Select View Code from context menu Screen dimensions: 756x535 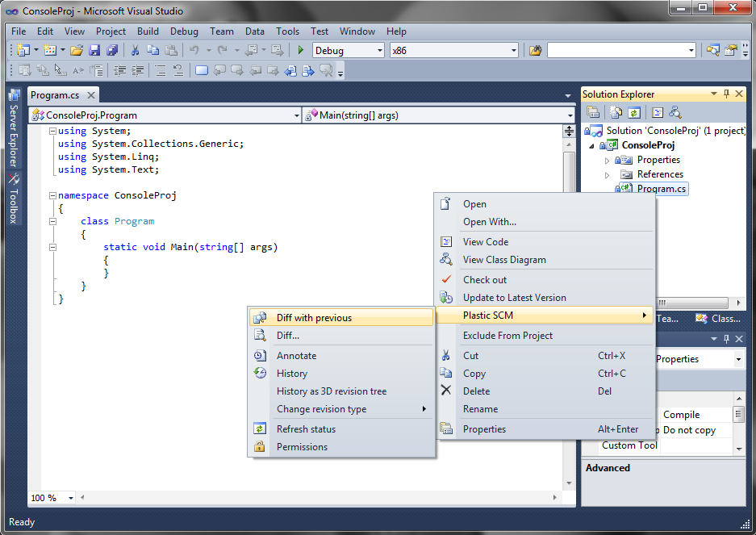545,242
